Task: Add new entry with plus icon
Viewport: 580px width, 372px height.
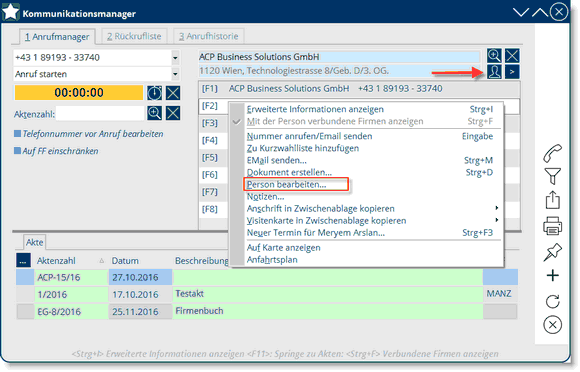Action: (x=552, y=276)
